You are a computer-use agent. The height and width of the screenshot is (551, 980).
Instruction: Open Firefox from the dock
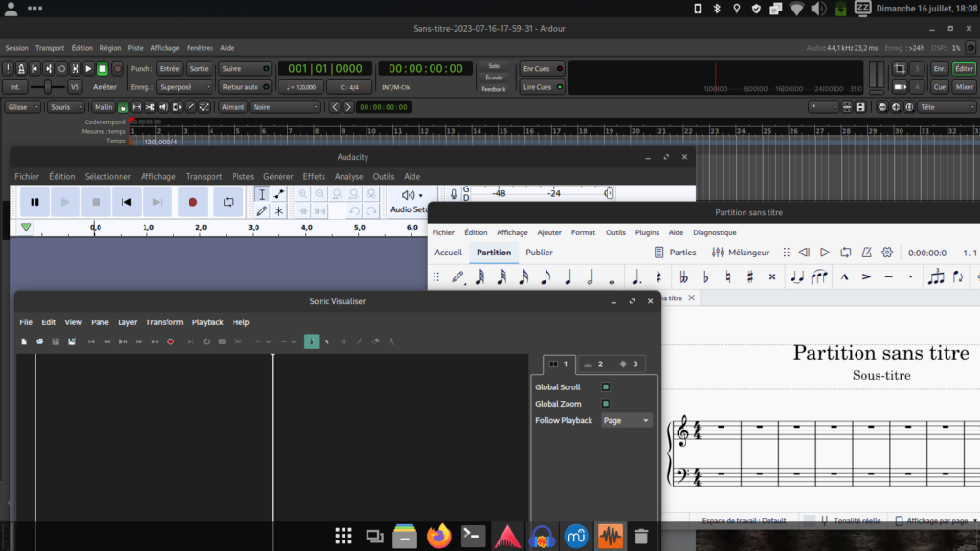pos(439,537)
